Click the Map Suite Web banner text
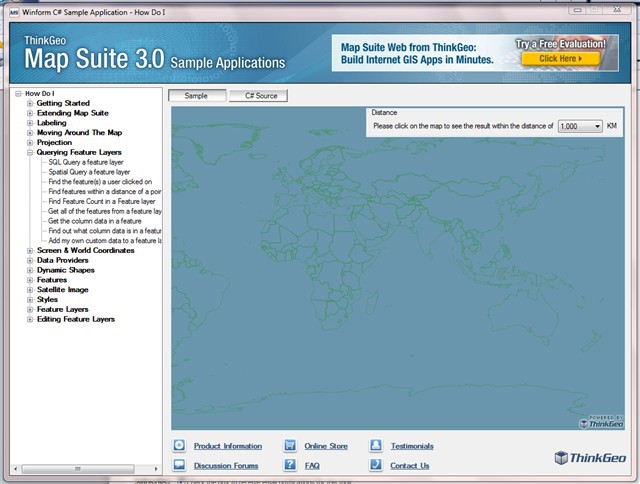This screenshot has width=640, height=484. point(417,53)
